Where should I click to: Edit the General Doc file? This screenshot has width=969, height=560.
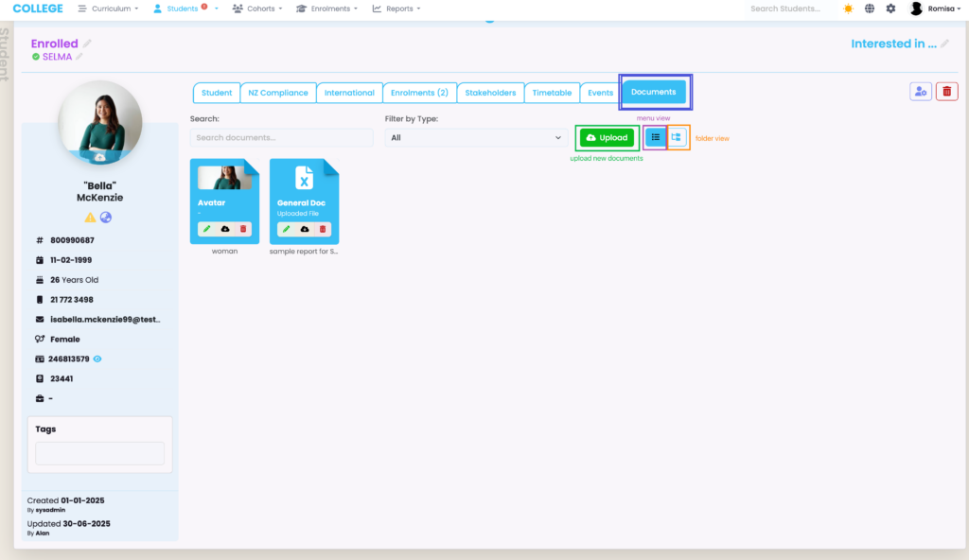coord(287,229)
